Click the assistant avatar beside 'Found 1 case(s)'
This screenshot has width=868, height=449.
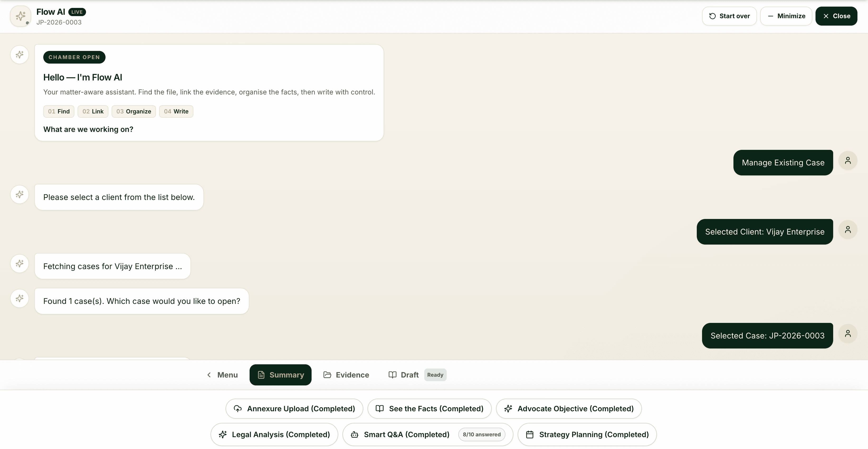point(20,298)
